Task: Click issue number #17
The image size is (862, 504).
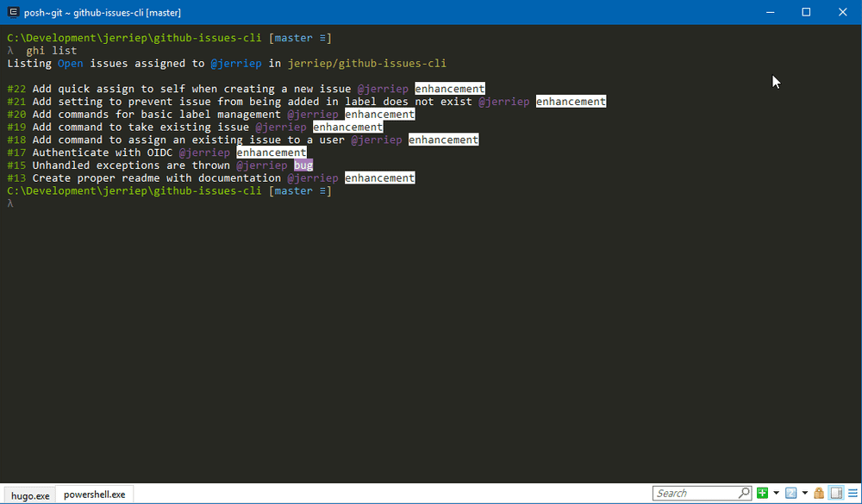Action: (16, 152)
